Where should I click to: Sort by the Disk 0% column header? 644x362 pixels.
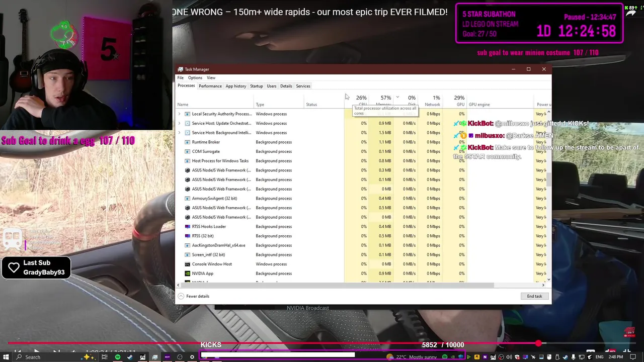pyautogui.click(x=406, y=101)
